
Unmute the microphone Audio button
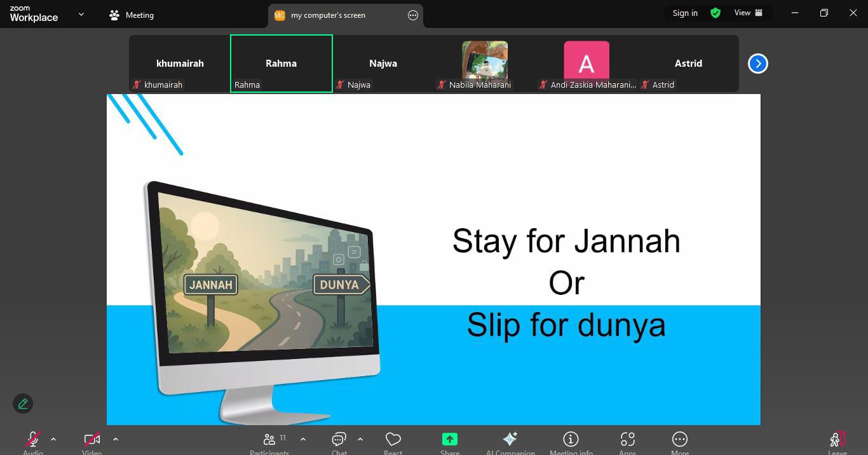(x=33, y=440)
